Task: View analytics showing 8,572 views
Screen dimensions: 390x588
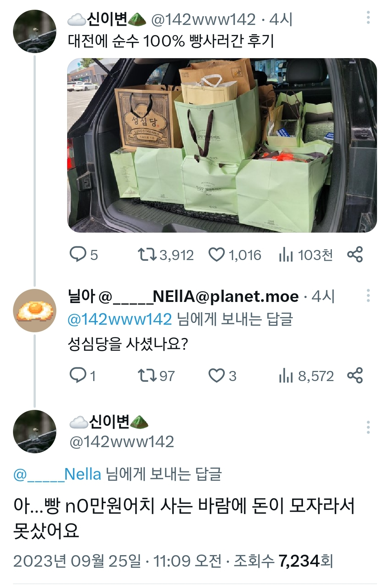Action: [x=286, y=376]
